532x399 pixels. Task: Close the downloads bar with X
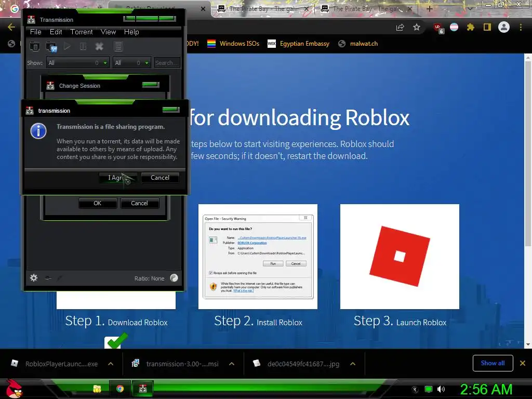tap(523, 363)
